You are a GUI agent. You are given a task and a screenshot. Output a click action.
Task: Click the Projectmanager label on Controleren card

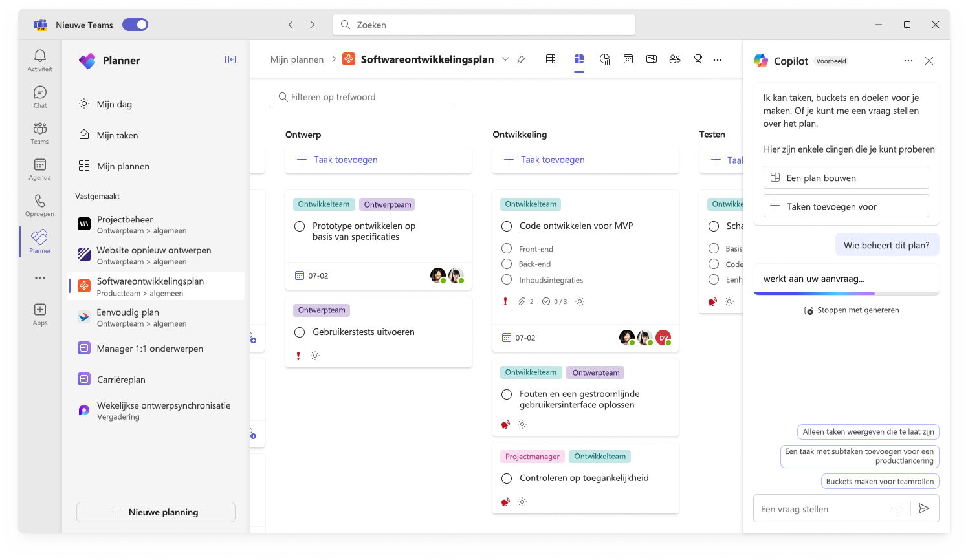(x=533, y=457)
